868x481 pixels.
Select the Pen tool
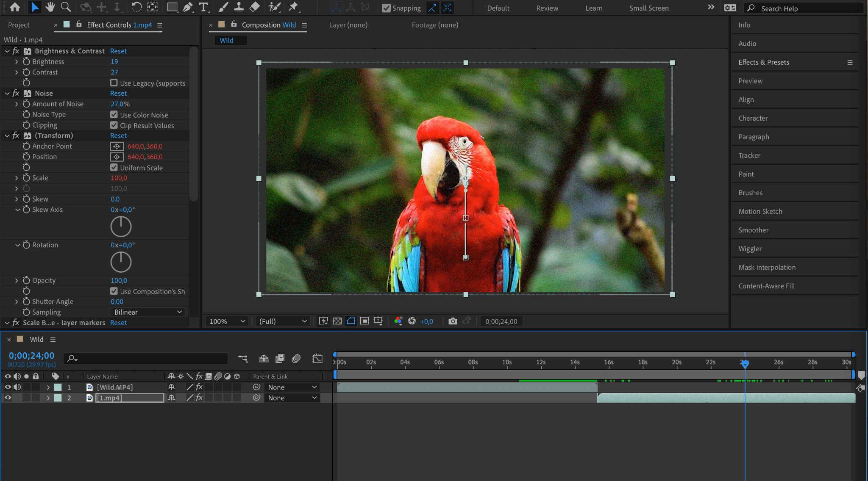coord(188,7)
